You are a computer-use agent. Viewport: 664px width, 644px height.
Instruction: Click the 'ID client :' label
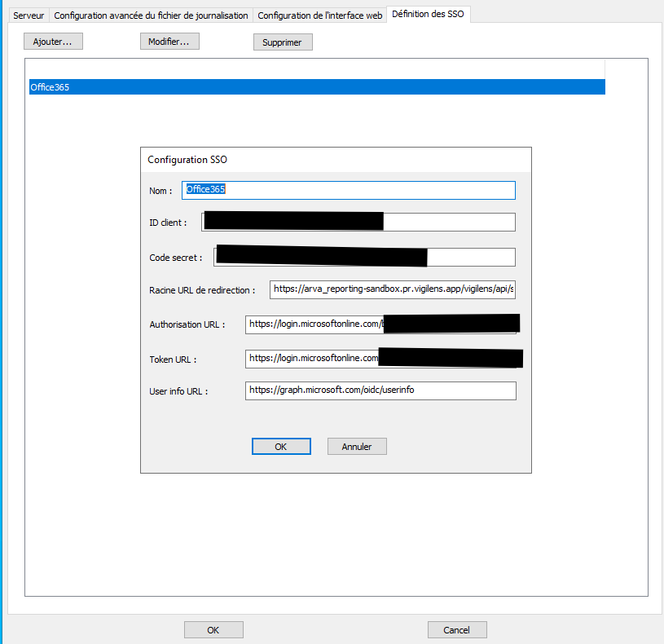[x=168, y=223]
